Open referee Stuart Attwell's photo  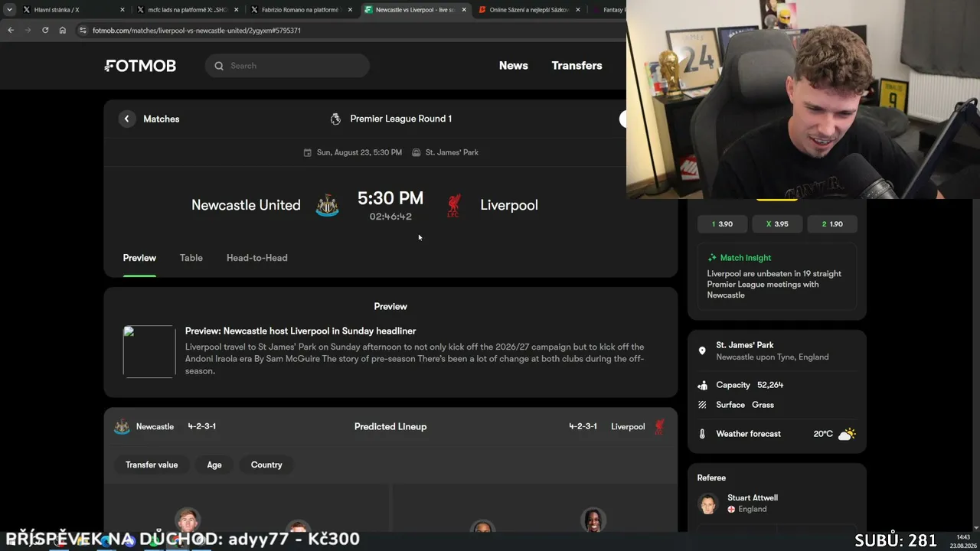708,503
